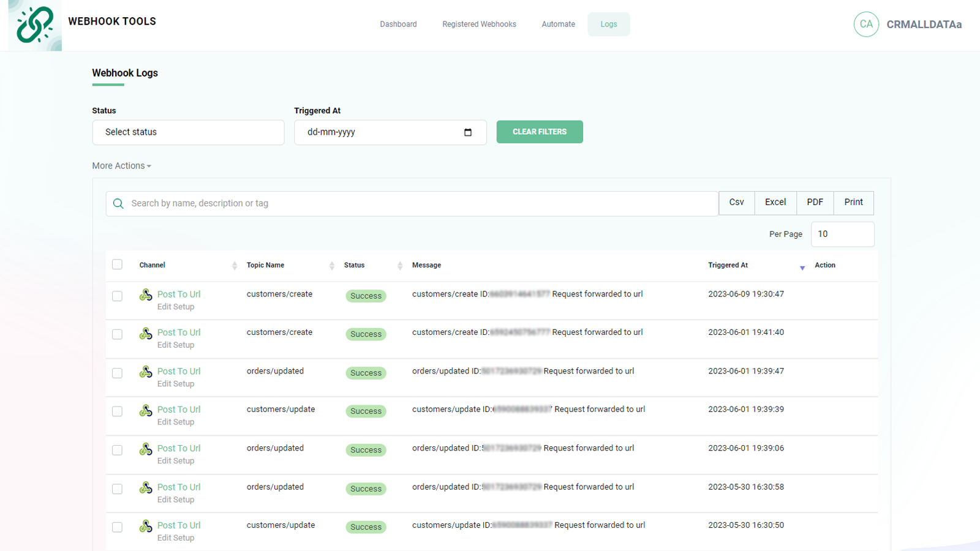Click the CA user avatar icon
The height and width of the screenshot is (551, 980).
866,24
